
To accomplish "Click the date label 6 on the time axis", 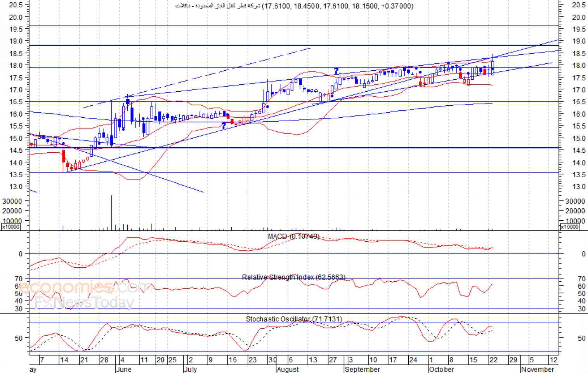I will coord(291,360).
